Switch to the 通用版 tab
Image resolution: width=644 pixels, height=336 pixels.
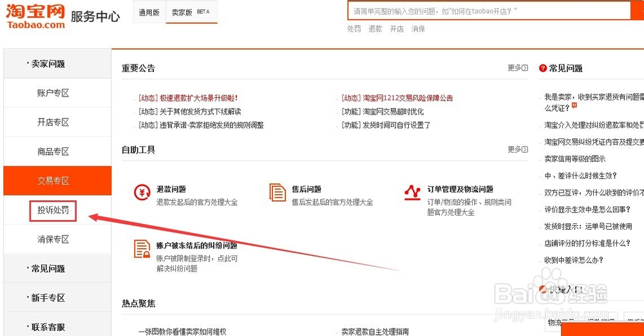(149, 12)
